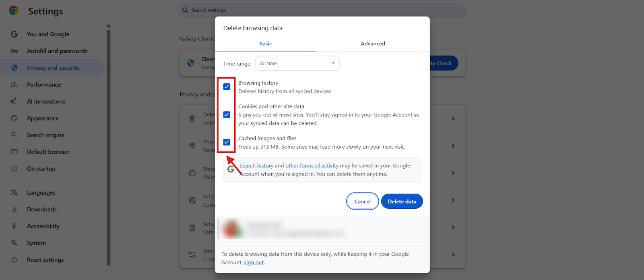Click the ad privacy icon in the list
Viewport: 644px width, 280px height.
pyautogui.click(x=192, y=200)
